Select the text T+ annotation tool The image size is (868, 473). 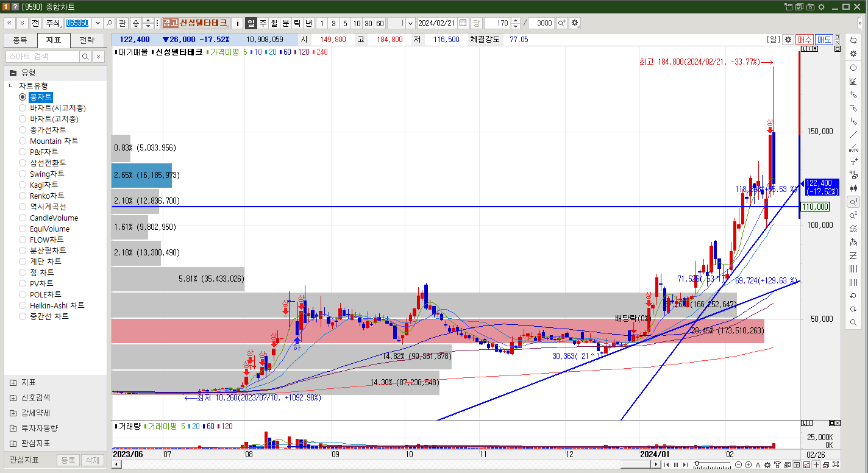click(853, 162)
